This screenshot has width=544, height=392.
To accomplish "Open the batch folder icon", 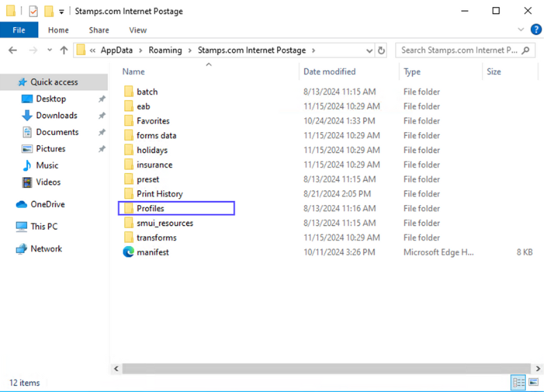I will [129, 92].
